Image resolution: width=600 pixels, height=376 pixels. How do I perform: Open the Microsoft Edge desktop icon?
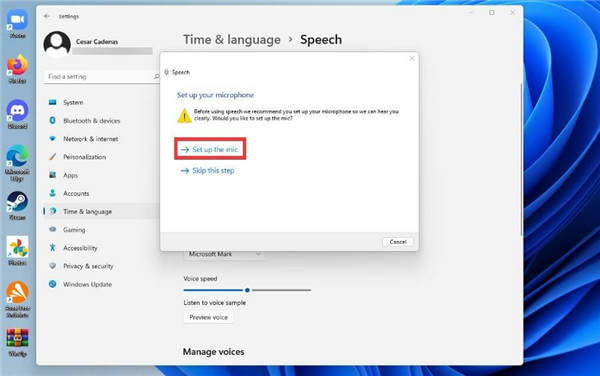point(18,163)
